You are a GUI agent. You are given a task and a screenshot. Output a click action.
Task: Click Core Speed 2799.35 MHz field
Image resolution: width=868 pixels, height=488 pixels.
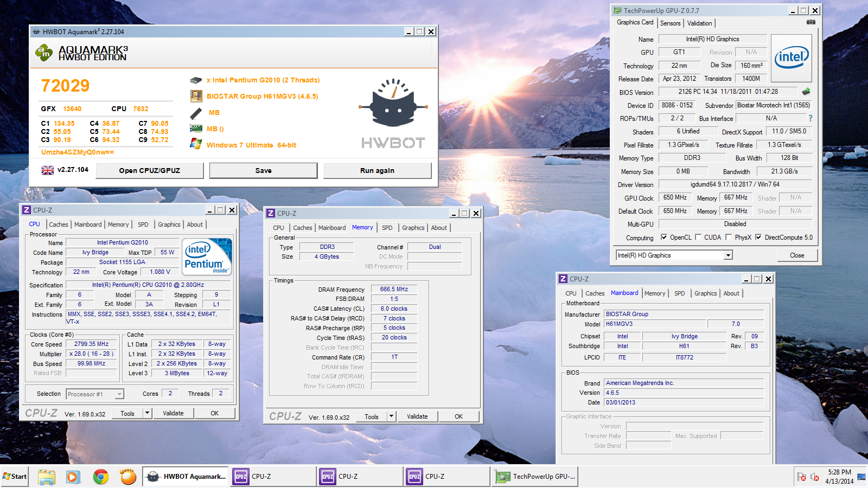tap(91, 344)
